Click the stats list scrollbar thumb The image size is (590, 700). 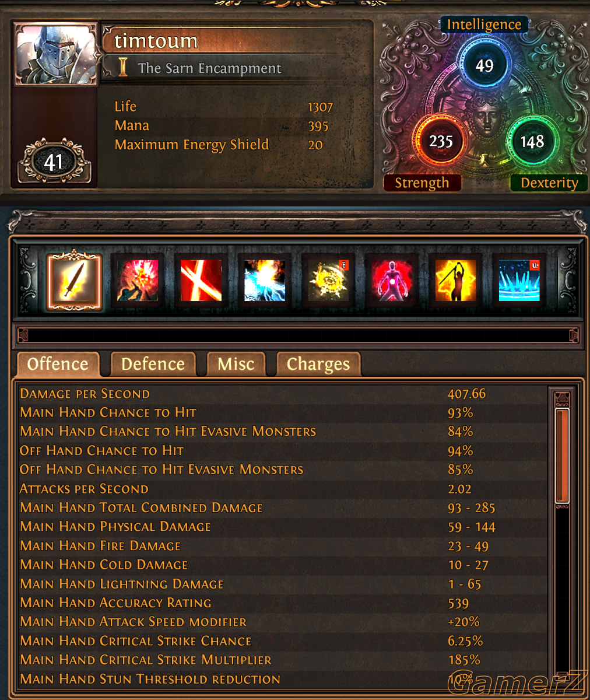click(x=562, y=456)
